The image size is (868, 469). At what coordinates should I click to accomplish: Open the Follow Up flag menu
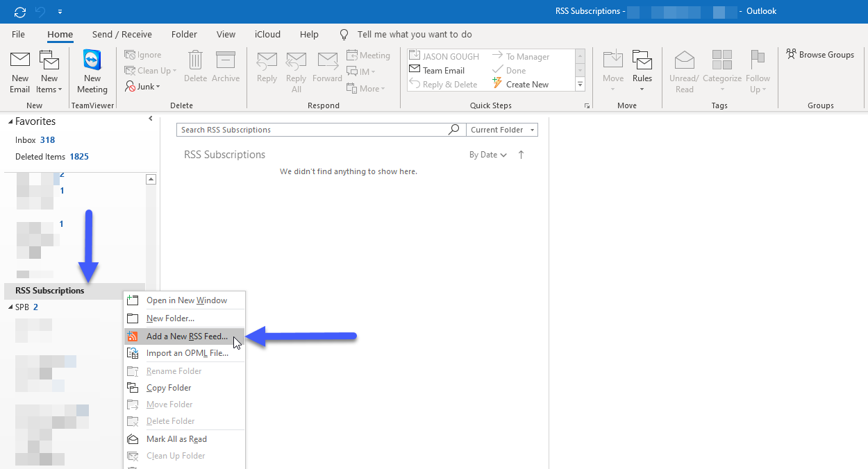pos(758,72)
